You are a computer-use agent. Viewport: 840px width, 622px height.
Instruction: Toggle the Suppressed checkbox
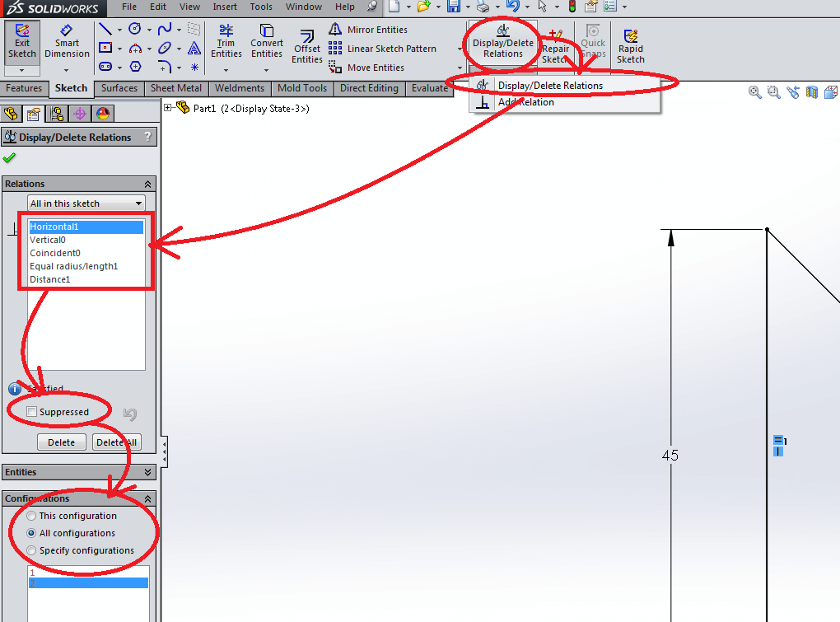32,412
